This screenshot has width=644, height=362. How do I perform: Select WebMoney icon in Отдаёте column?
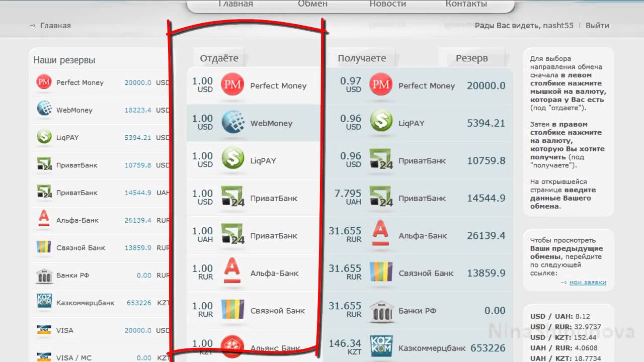point(232,122)
